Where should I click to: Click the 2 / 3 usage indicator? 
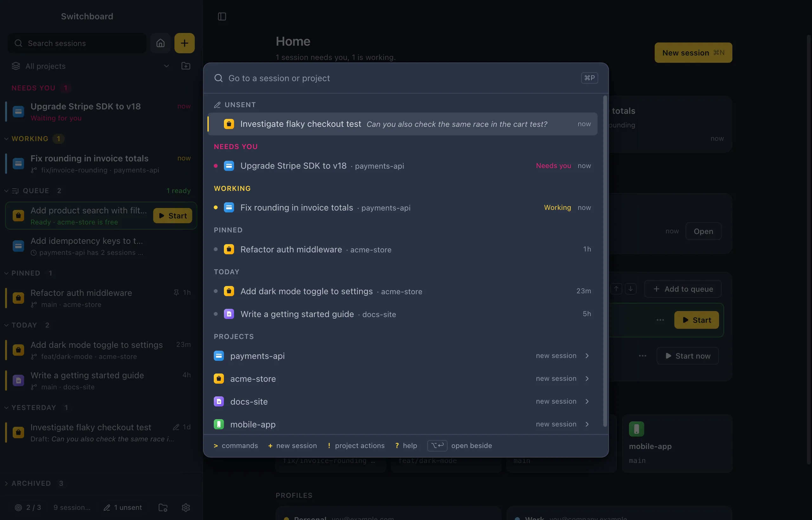coord(28,508)
